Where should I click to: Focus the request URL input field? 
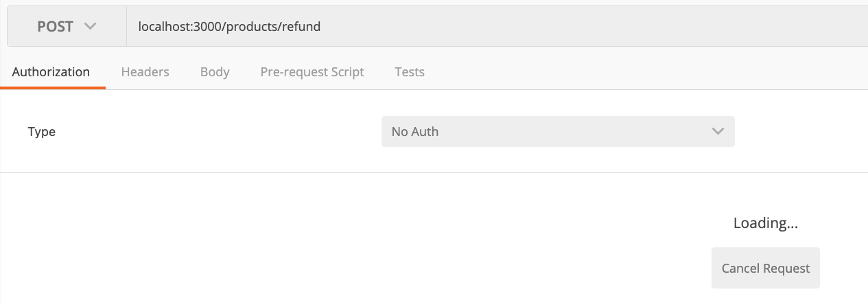pyautogui.click(x=494, y=27)
